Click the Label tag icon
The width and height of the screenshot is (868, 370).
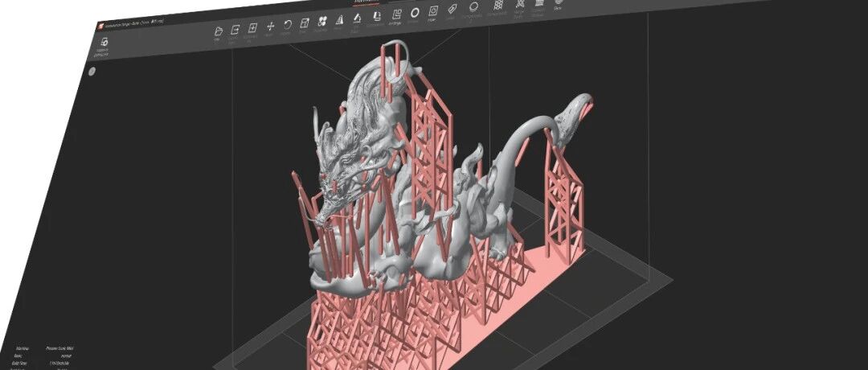[x=452, y=9]
